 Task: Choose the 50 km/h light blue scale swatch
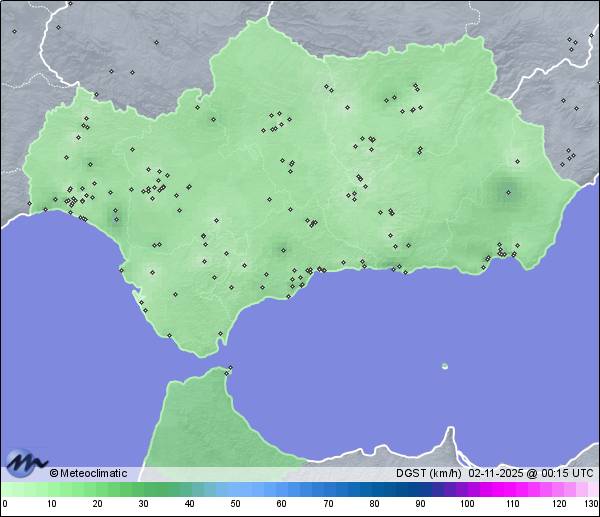(x=235, y=490)
